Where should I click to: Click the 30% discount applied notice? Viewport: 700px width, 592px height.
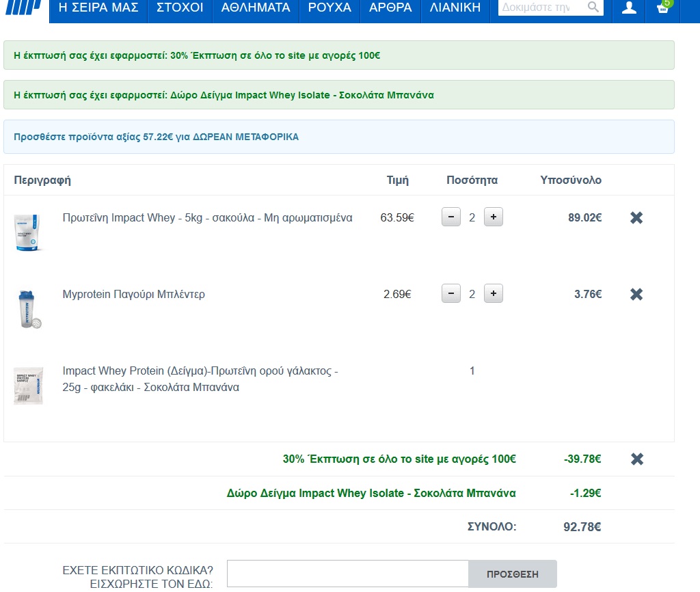point(339,55)
